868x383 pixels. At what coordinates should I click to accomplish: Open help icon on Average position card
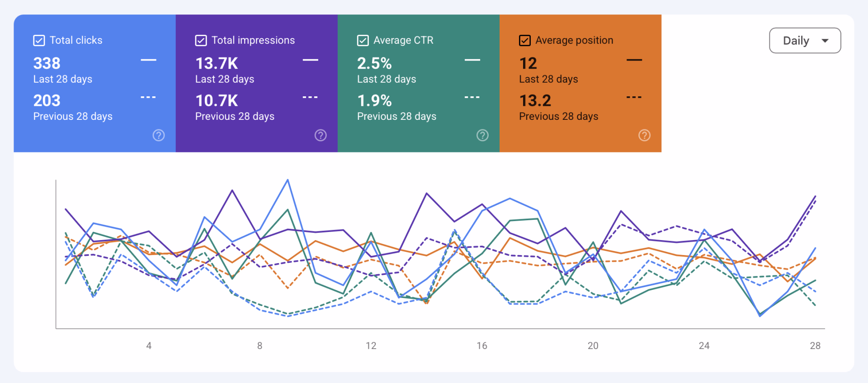tap(644, 135)
